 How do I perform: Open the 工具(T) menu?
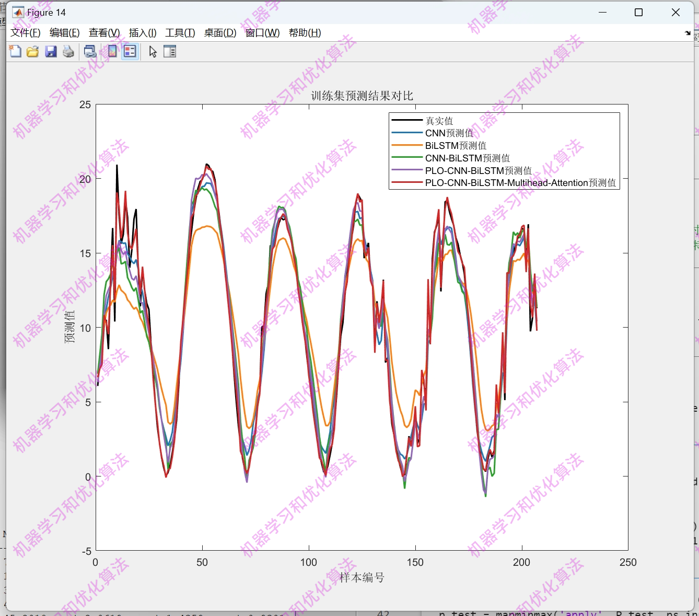180,33
